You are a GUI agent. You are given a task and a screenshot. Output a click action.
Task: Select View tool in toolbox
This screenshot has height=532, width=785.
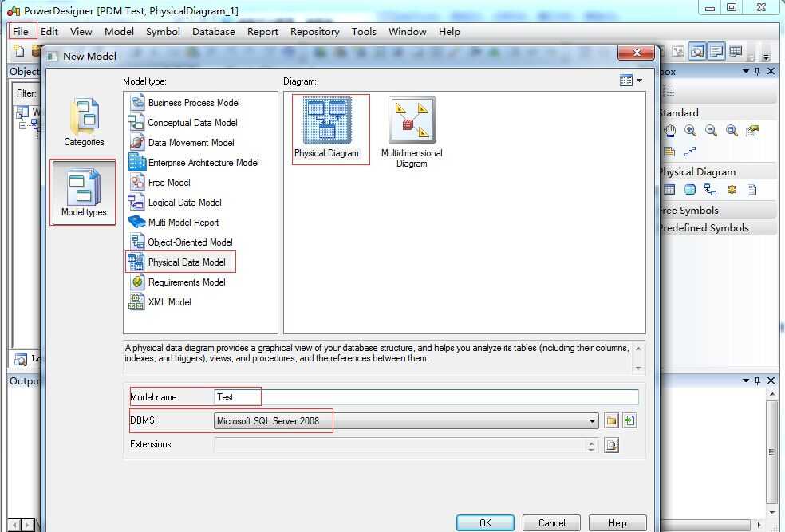(x=690, y=190)
